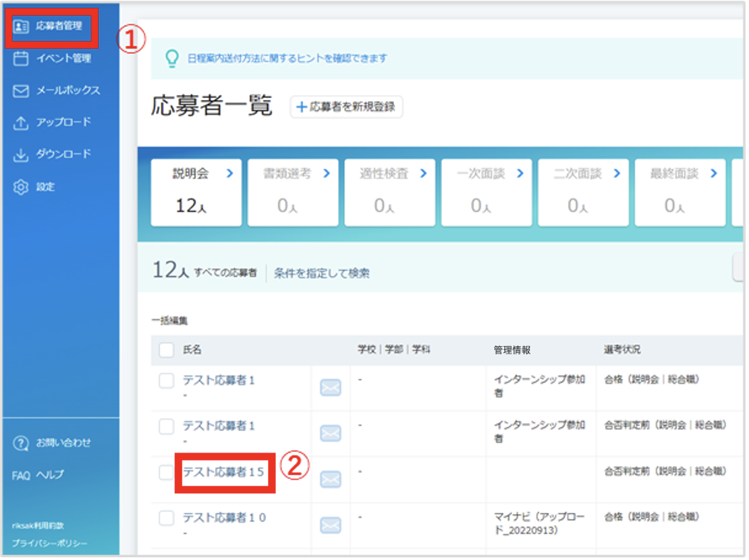The width and height of the screenshot is (749, 560).
Task: Open メールボックス envelope icon in sidebar
Action: tap(20, 91)
